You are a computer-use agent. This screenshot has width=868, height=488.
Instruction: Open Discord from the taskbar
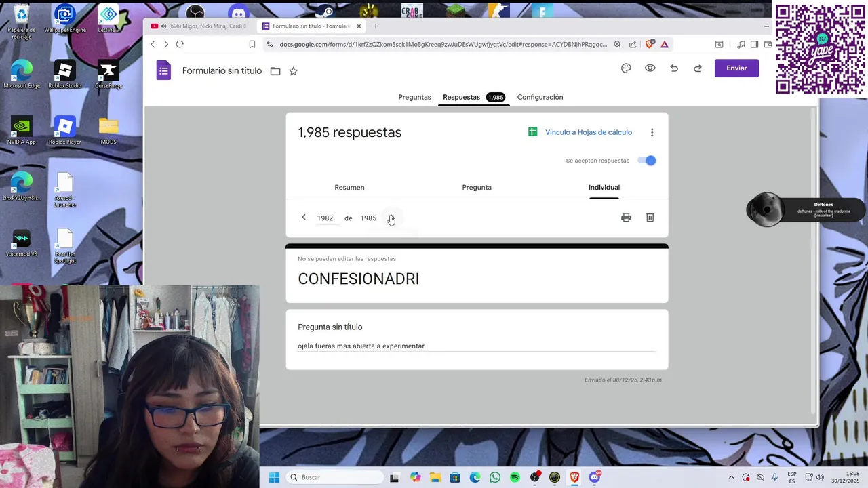tap(595, 477)
